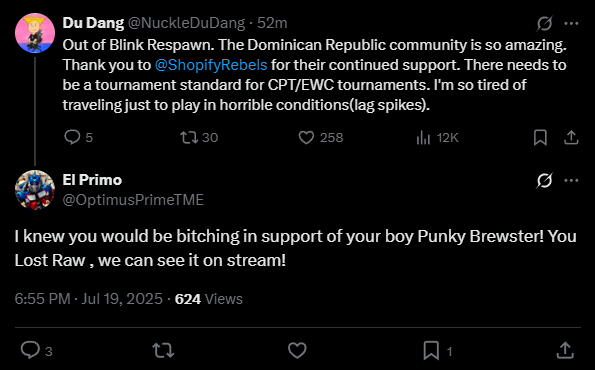
Task: Open @NuckleDuDang profile handle
Action: pos(186,23)
